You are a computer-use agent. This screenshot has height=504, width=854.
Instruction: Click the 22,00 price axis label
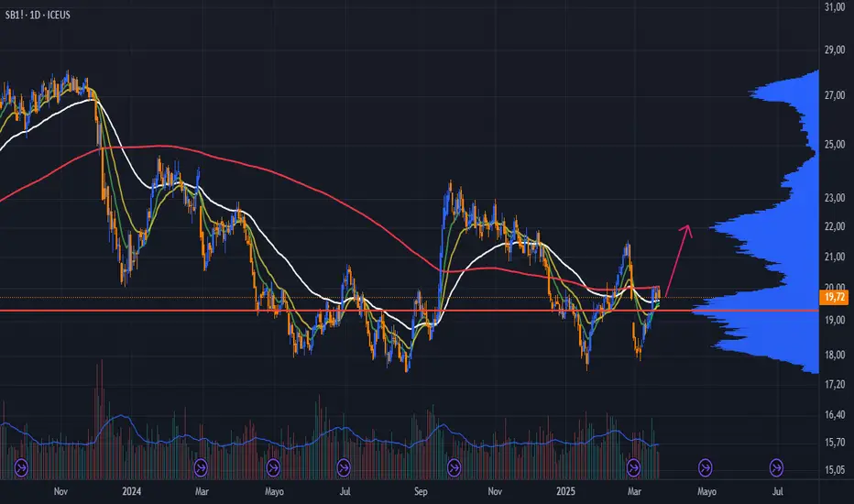click(x=835, y=226)
